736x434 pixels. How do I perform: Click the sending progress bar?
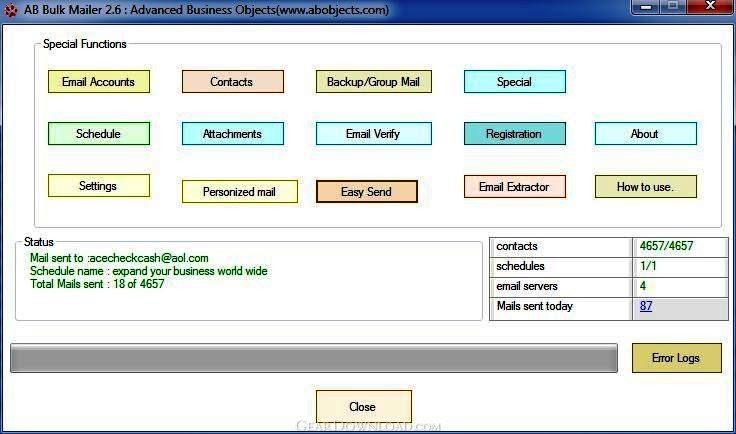point(314,358)
